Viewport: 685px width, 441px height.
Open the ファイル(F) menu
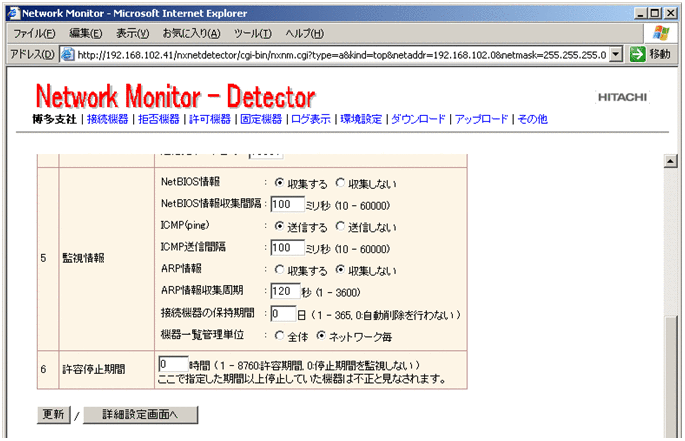click(x=34, y=34)
